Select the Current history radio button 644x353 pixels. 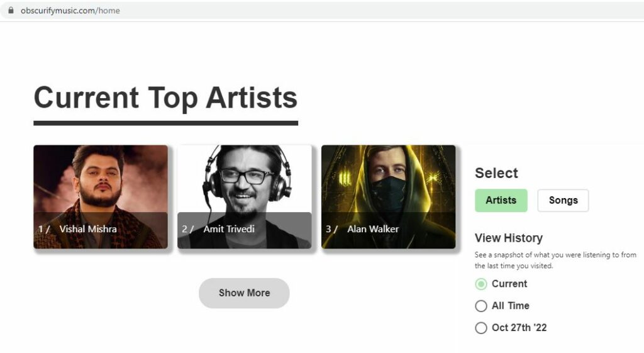(481, 284)
